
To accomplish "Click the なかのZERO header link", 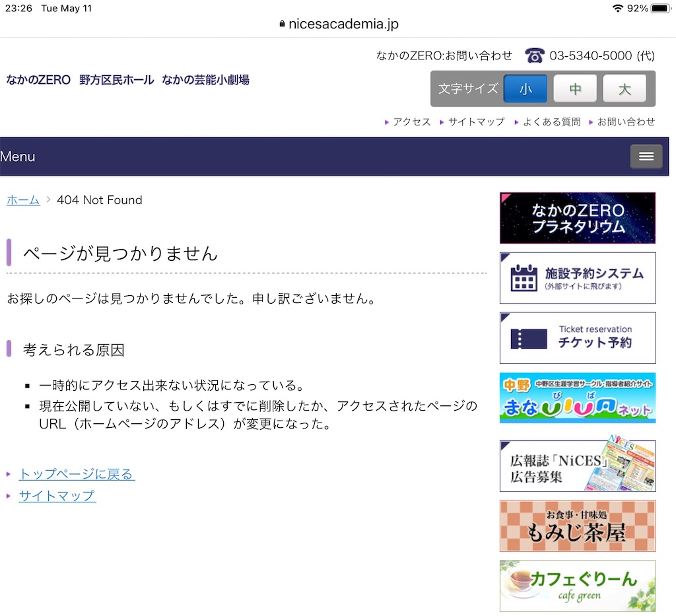I will pyautogui.click(x=38, y=80).
